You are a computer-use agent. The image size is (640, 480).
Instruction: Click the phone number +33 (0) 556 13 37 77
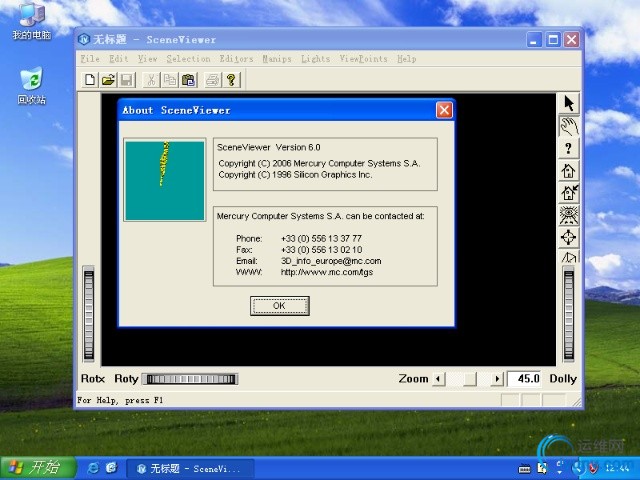pos(321,238)
